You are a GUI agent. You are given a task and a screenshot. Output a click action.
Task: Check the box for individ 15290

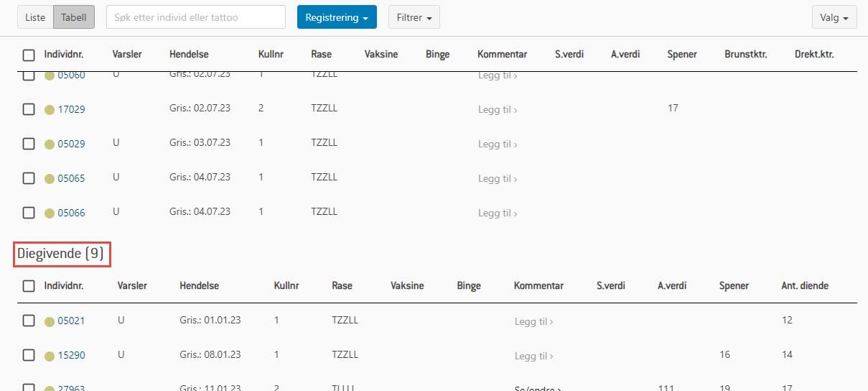(29, 355)
